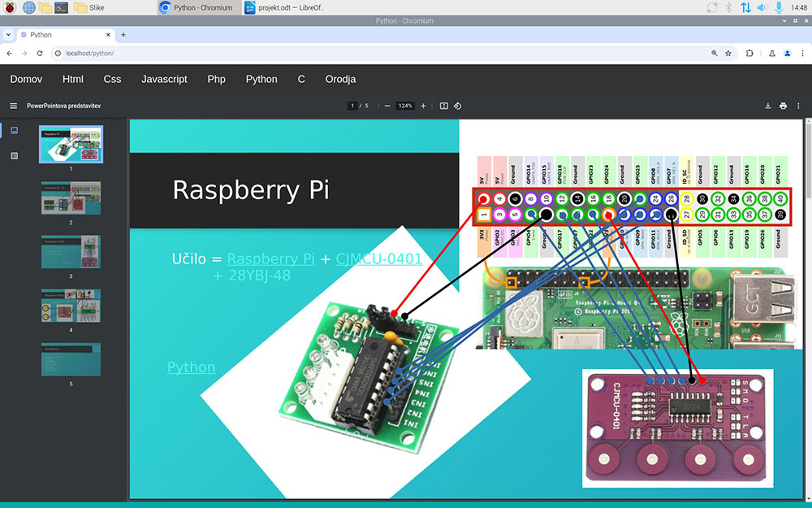Launch the web browser from taskbar globe
The image size is (812, 508).
[29, 8]
